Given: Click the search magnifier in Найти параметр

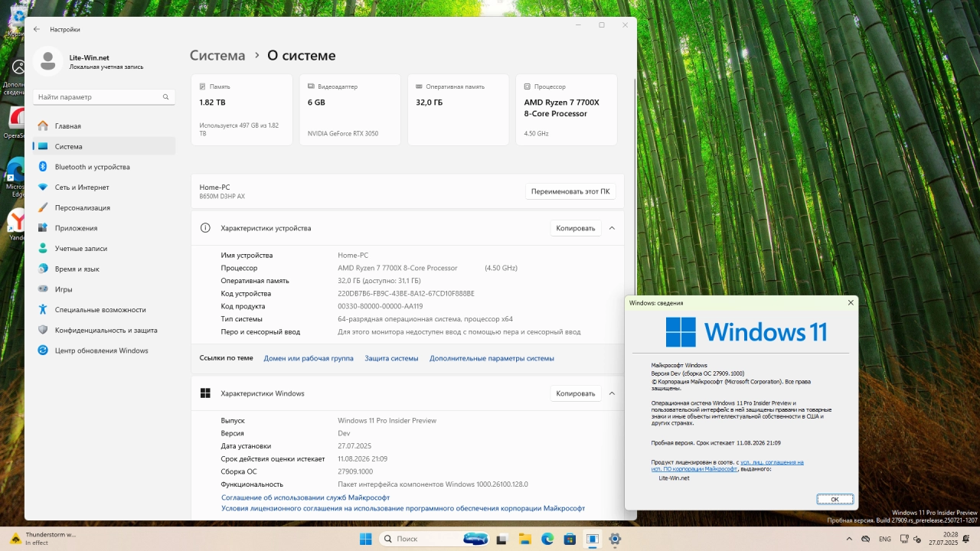Looking at the screenshot, I should point(165,97).
